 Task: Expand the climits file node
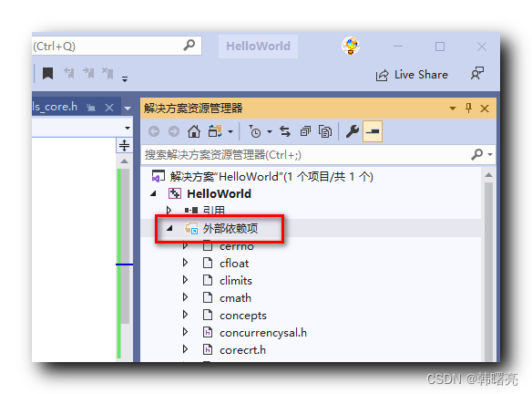[x=185, y=279]
